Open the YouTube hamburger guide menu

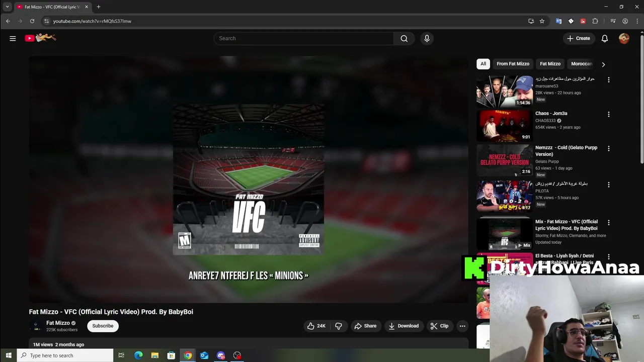pyautogui.click(x=13, y=38)
